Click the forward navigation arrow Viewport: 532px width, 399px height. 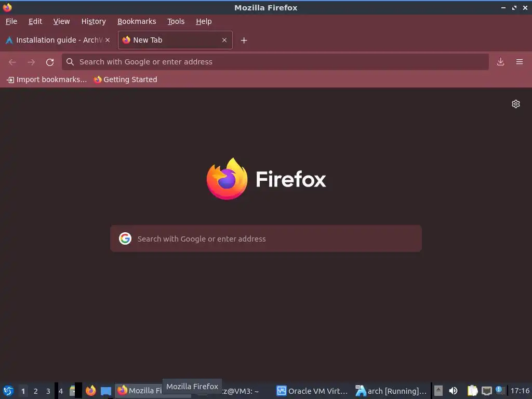[31, 62]
